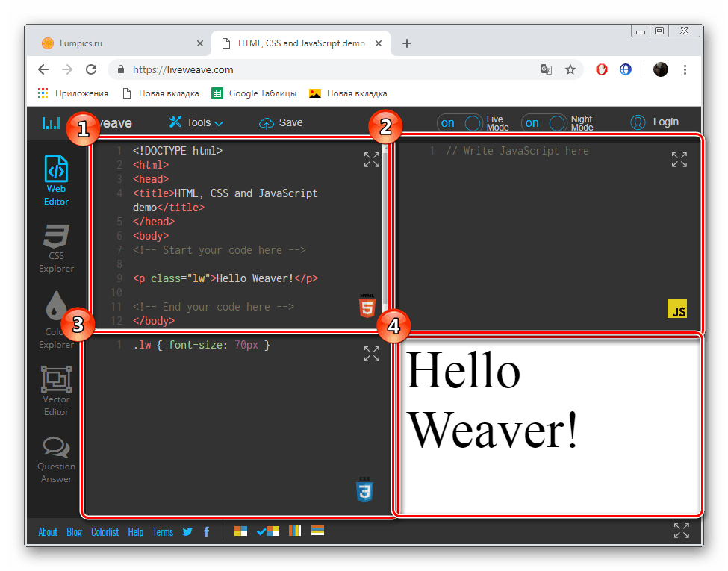
Task: Toggle the Night Mode switch
Action: point(544,123)
